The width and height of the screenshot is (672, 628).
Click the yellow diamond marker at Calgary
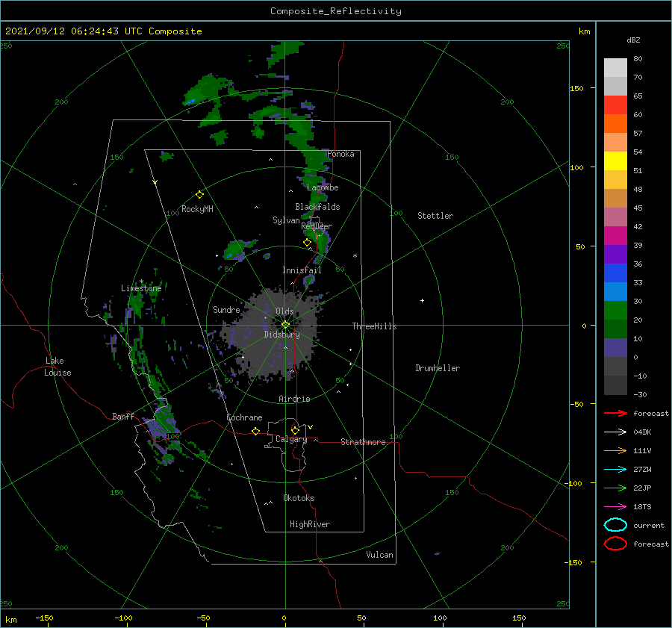pyautogui.click(x=295, y=430)
